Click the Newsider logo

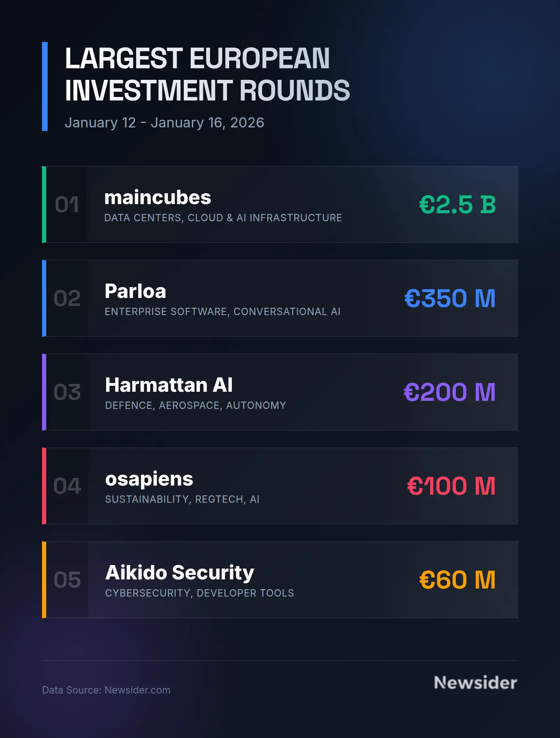click(475, 683)
